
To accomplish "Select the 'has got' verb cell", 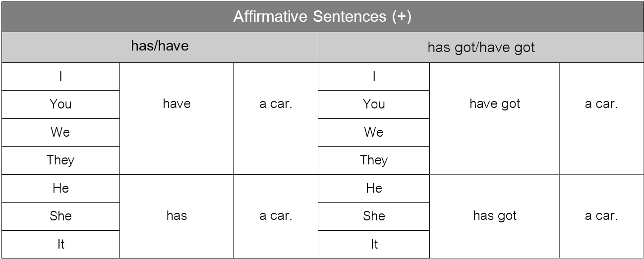I will pyautogui.click(x=494, y=216).
